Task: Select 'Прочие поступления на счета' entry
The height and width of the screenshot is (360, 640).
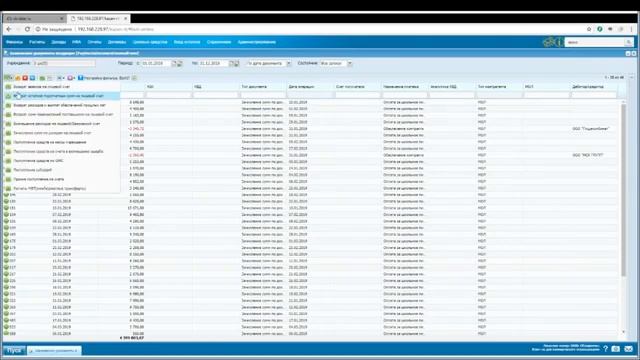Action: click(x=62, y=179)
